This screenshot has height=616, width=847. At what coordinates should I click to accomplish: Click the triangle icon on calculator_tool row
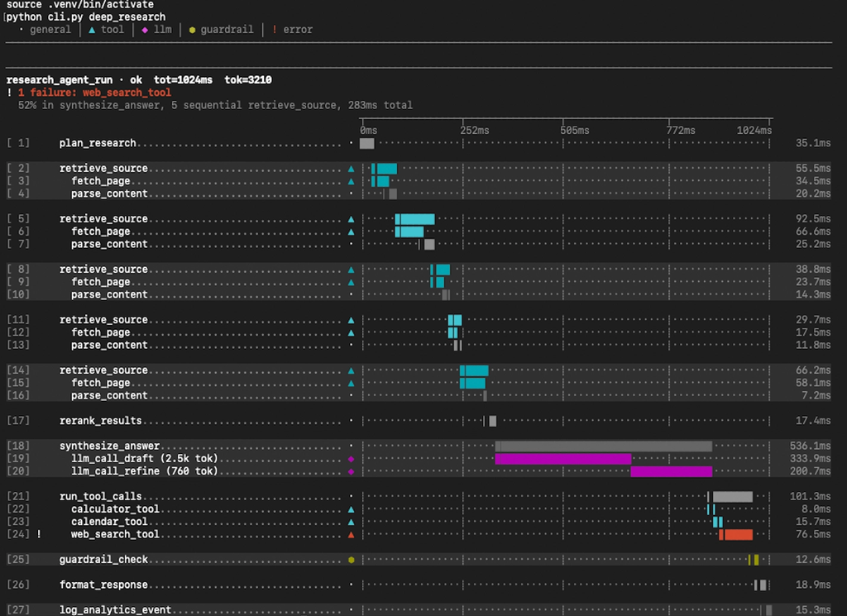click(x=351, y=509)
